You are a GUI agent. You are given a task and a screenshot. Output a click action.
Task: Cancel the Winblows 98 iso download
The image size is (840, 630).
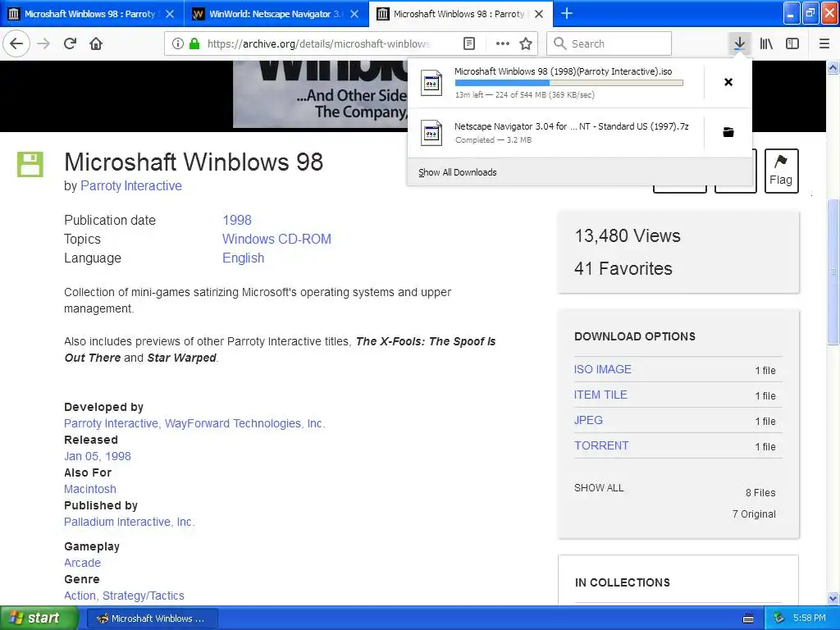click(x=728, y=82)
